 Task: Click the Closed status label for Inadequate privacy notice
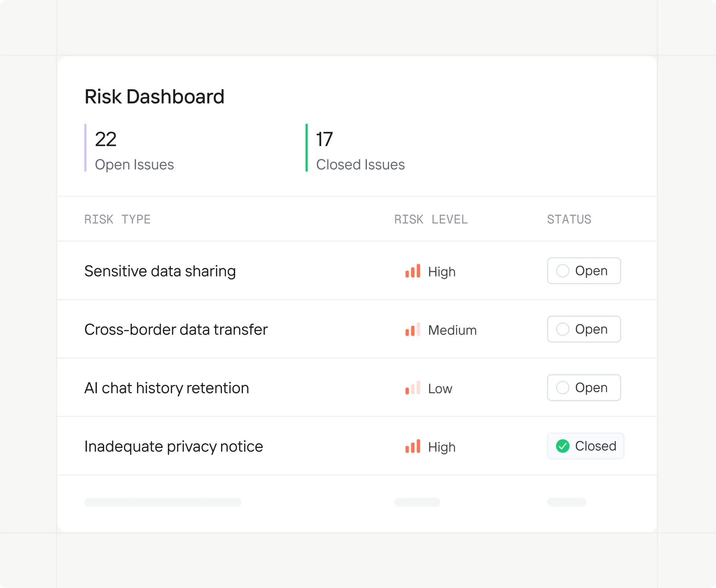[x=596, y=446]
